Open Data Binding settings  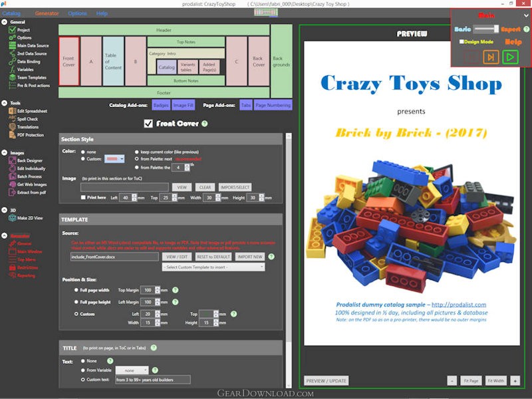(25, 61)
